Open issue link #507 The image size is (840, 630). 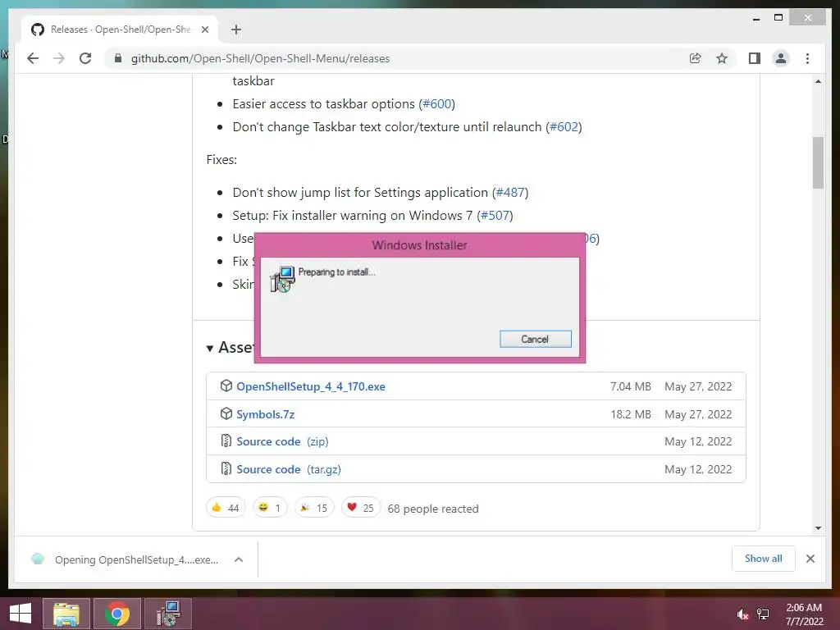tap(495, 216)
